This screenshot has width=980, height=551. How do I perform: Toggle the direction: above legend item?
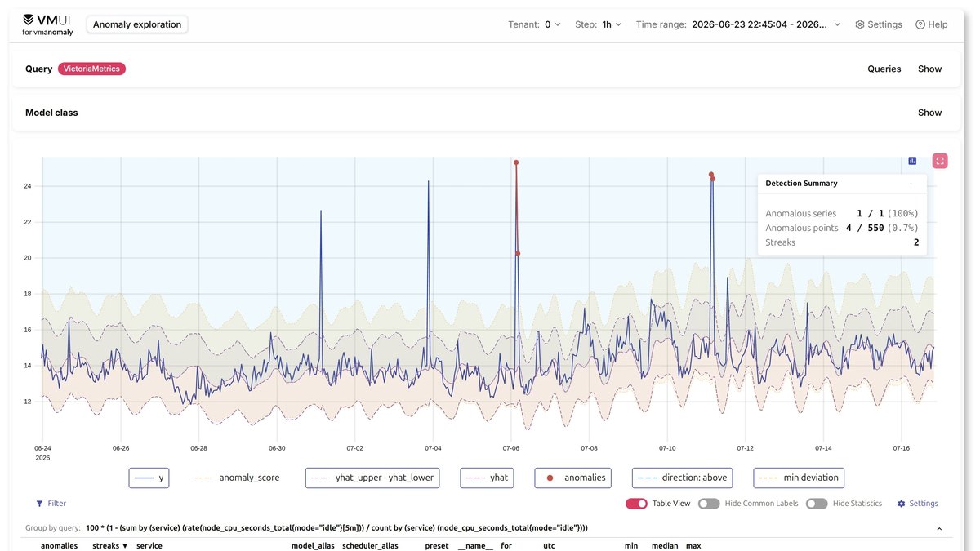pyautogui.click(x=682, y=478)
